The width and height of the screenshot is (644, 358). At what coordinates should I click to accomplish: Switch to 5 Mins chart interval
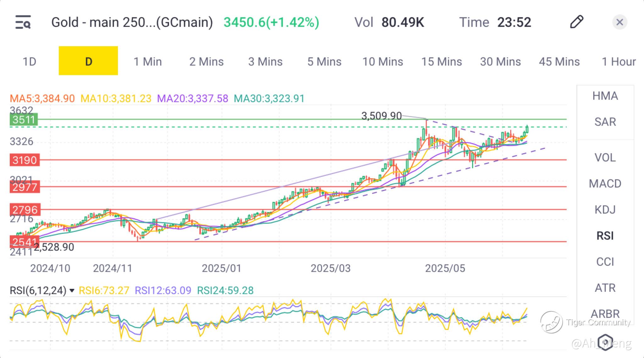click(324, 62)
